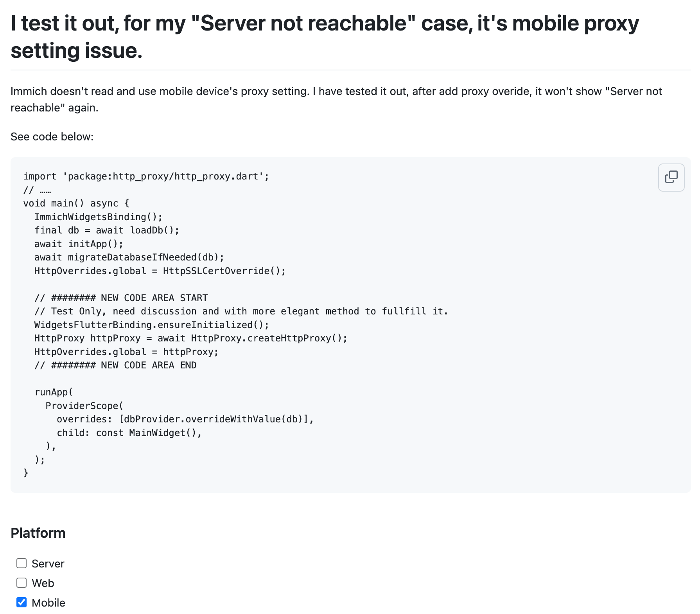Click the "final db = await loadDb();" line
Viewport: 700px width, 614px height.
pyautogui.click(x=107, y=230)
